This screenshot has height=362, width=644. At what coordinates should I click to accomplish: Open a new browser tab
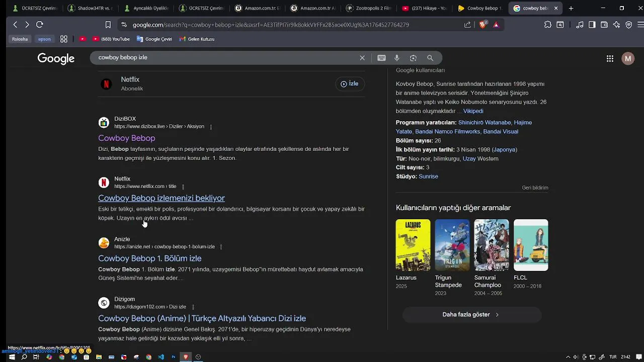coord(571,8)
